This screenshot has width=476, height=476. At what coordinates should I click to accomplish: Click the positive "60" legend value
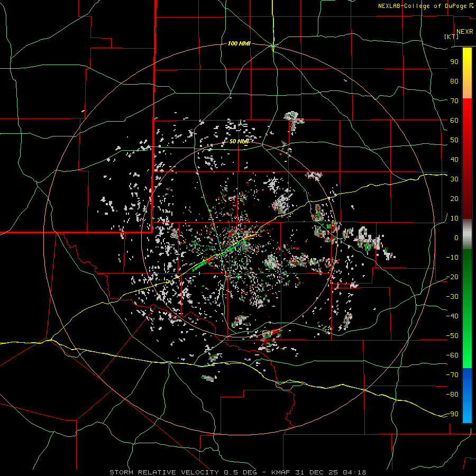(454, 121)
